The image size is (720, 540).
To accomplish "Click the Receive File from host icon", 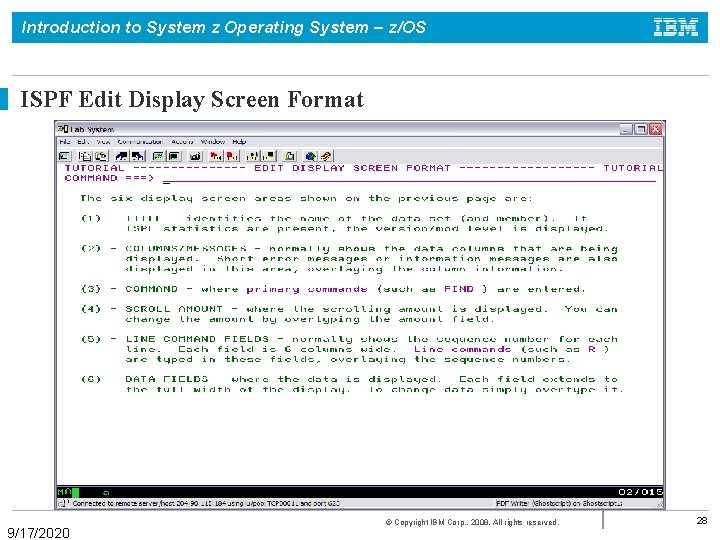I will point(137,156).
